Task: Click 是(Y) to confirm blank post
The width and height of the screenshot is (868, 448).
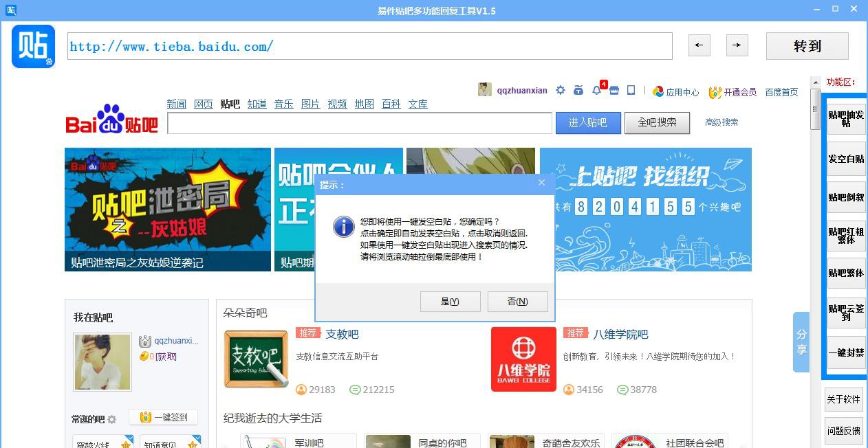Action: [450, 301]
